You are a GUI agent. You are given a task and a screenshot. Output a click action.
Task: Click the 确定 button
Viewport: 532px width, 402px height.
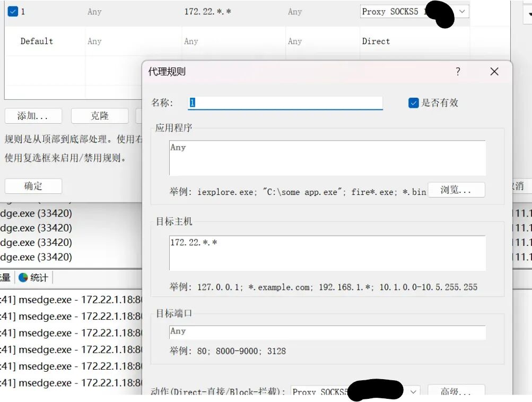coord(33,186)
